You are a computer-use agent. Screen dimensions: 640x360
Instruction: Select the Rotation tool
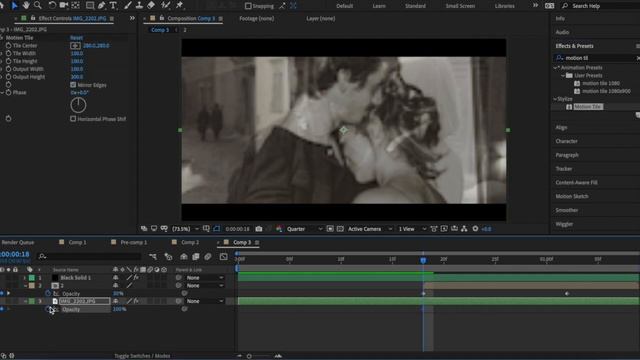tap(52, 5)
